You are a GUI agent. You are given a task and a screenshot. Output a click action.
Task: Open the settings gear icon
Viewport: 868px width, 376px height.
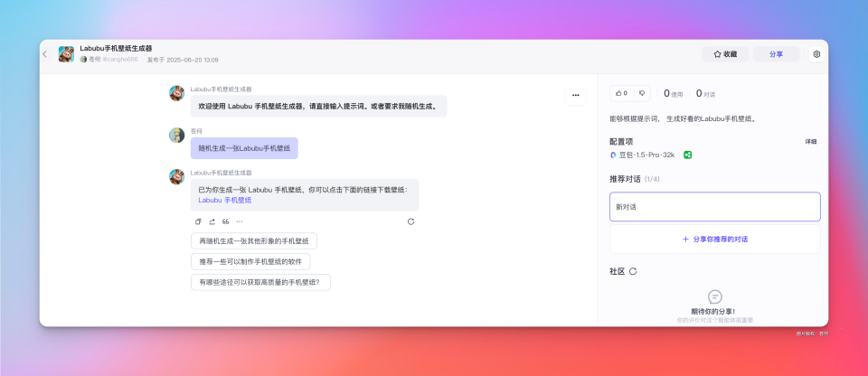(x=816, y=54)
